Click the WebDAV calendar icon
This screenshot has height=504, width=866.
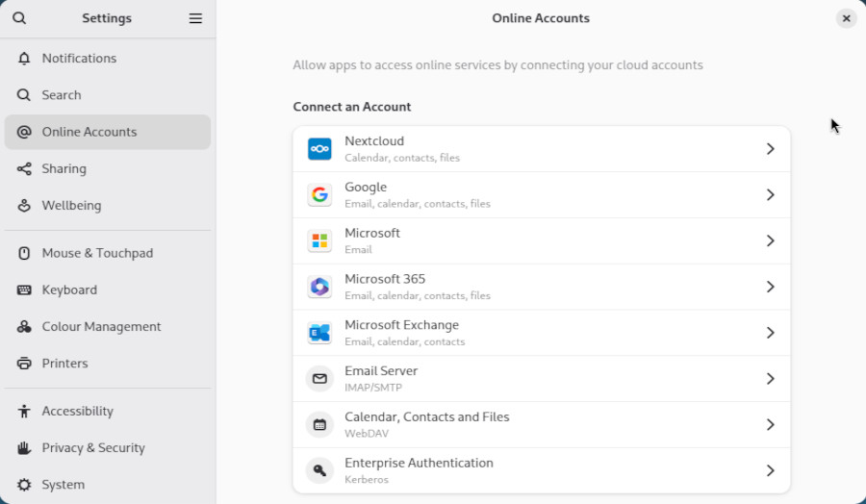click(x=319, y=424)
